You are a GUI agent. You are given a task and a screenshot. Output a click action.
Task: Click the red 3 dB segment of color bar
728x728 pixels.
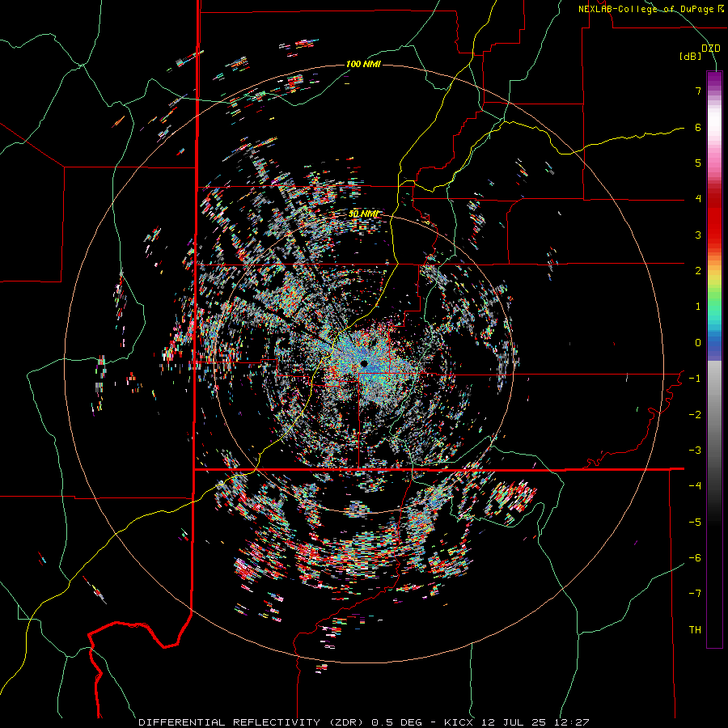pyautogui.click(x=714, y=235)
